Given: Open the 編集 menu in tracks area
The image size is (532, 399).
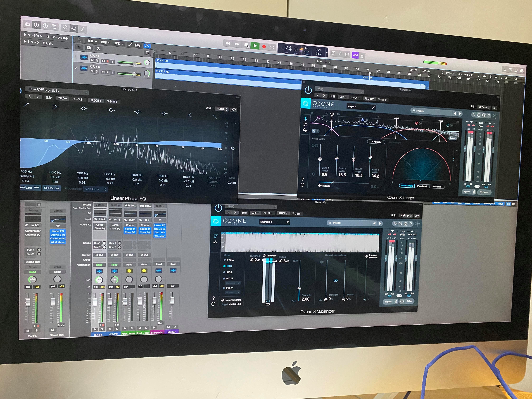Looking at the screenshot, I should pos(92,41).
